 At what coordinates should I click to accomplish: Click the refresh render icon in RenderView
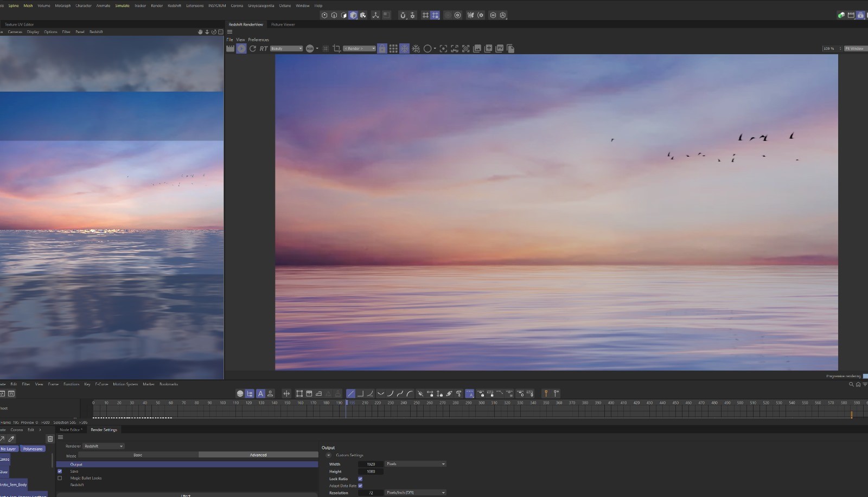[252, 49]
